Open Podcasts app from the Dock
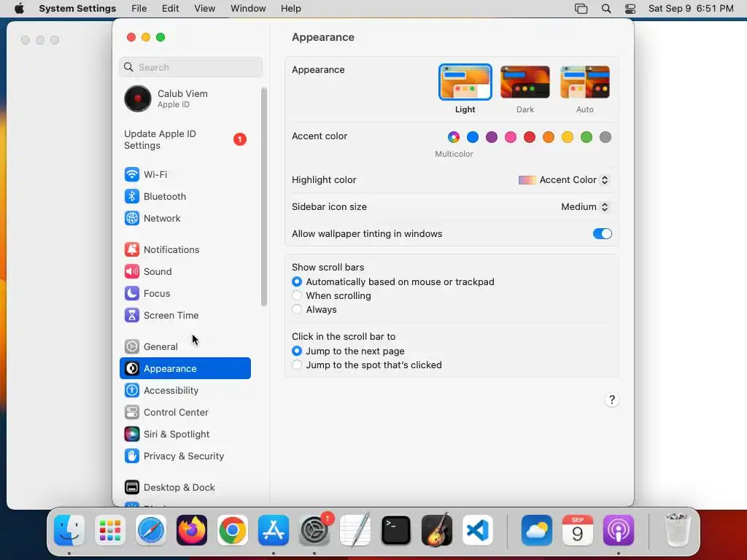 [619, 530]
